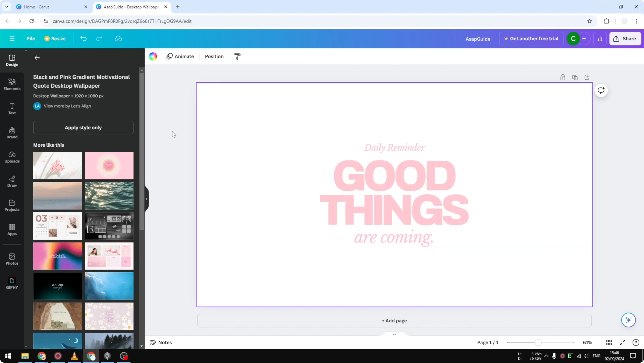
Task: Click the green C profile avatar
Action: tap(573, 39)
